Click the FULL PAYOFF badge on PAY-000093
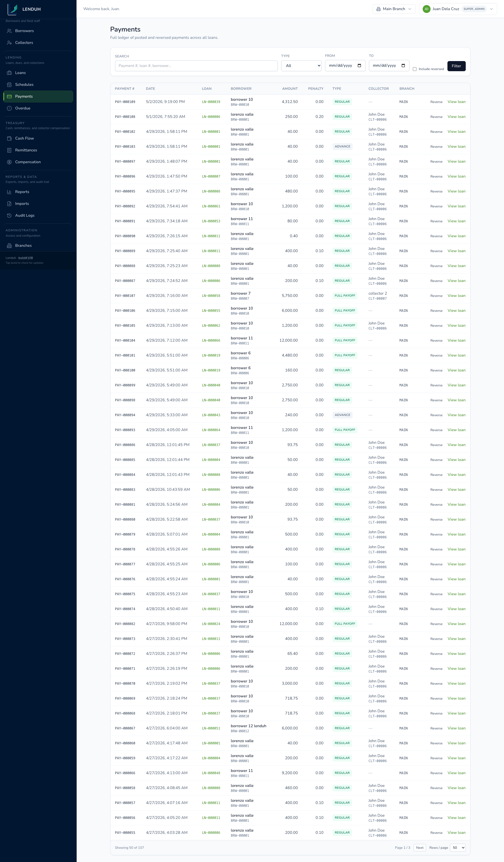The width and height of the screenshot is (504, 862). (344, 430)
